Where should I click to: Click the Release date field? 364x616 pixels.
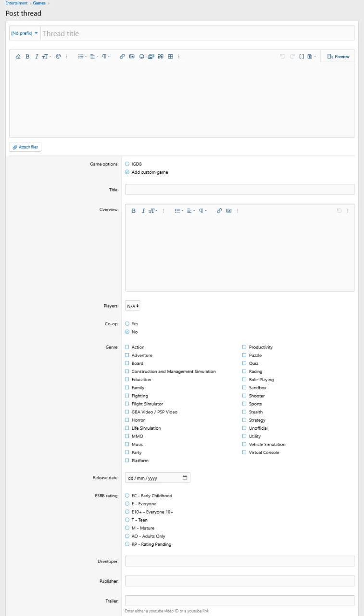click(158, 478)
